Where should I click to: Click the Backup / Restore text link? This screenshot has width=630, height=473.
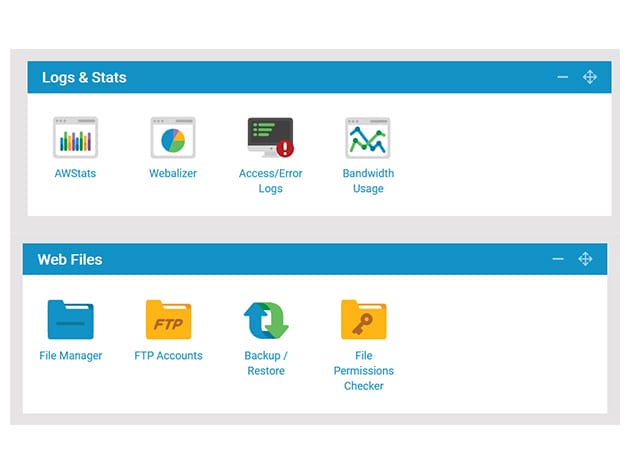266,363
